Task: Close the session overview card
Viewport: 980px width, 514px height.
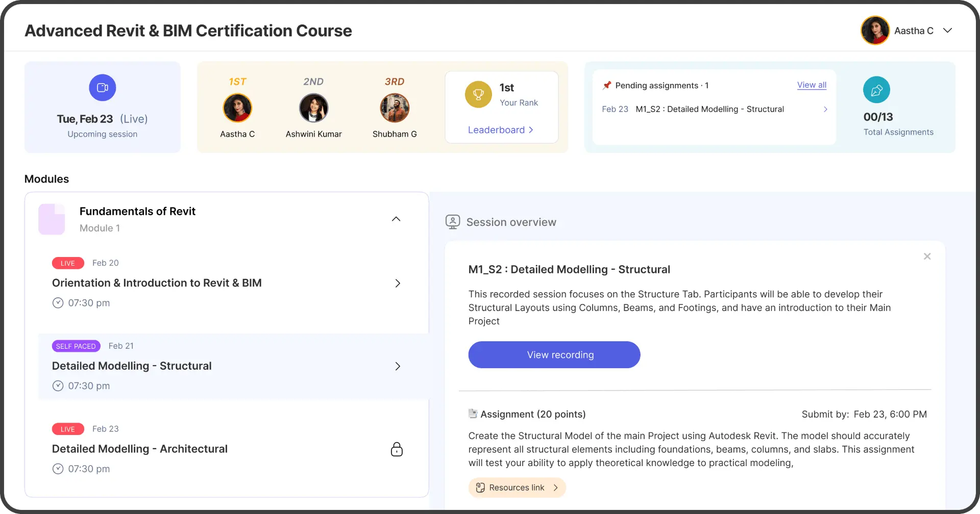Action: tap(927, 256)
